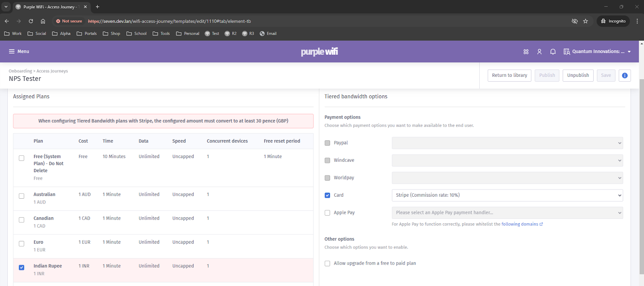644x286 pixels.
Task: Reload the page with refresh icon
Action: [x=31, y=21]
